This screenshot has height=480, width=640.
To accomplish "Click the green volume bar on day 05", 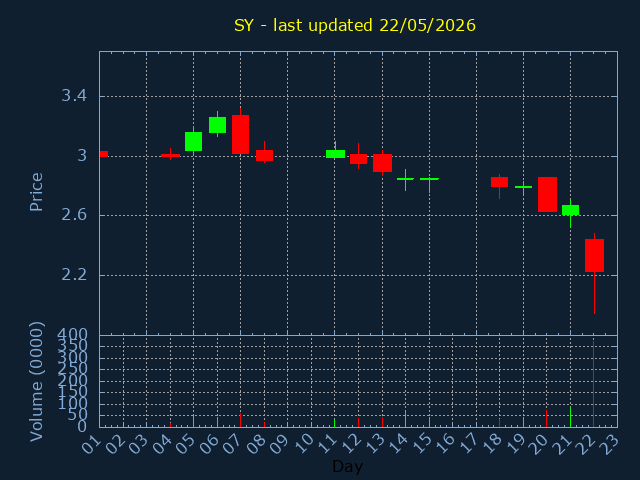I will point(193,421).
